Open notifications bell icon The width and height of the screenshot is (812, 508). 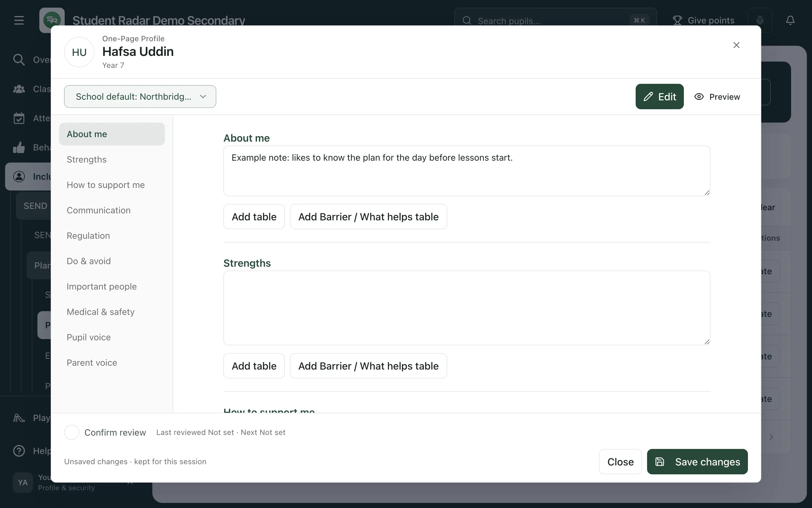(790, 21)
